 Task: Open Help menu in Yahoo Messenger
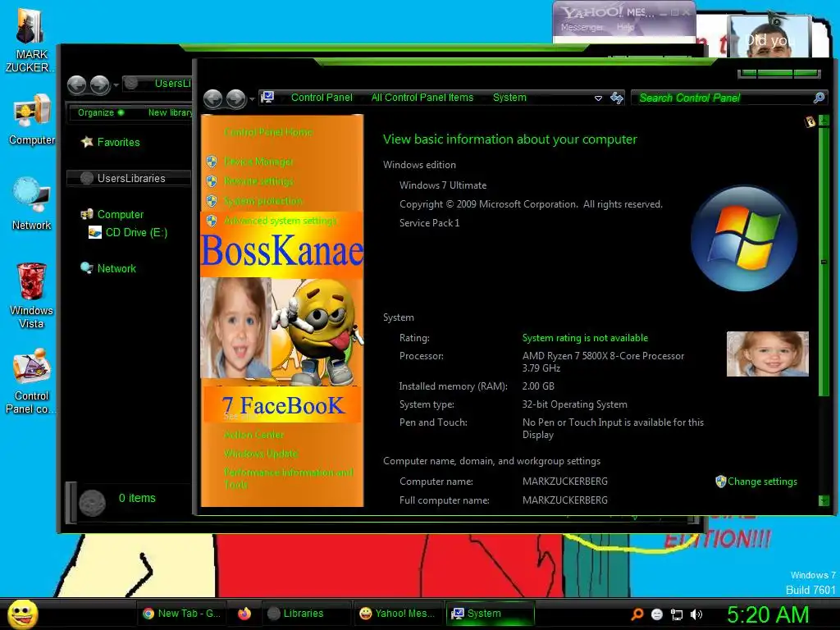tap(624, 27)
